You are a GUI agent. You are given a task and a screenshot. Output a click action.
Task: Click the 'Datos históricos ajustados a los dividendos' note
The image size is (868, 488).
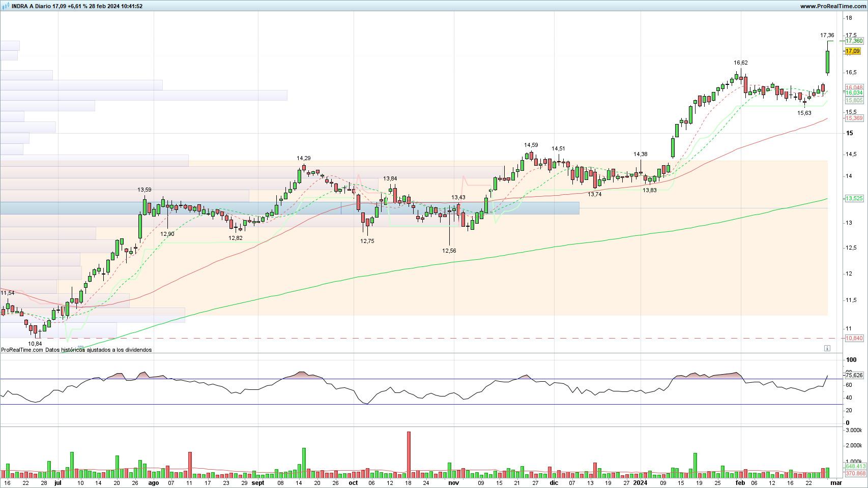click(x=98, y=350)
